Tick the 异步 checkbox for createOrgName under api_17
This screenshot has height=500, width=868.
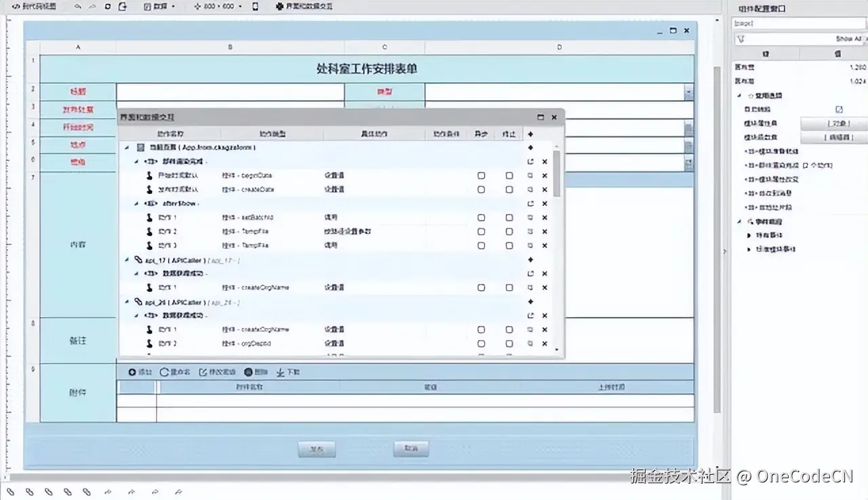tap(481, 288)
